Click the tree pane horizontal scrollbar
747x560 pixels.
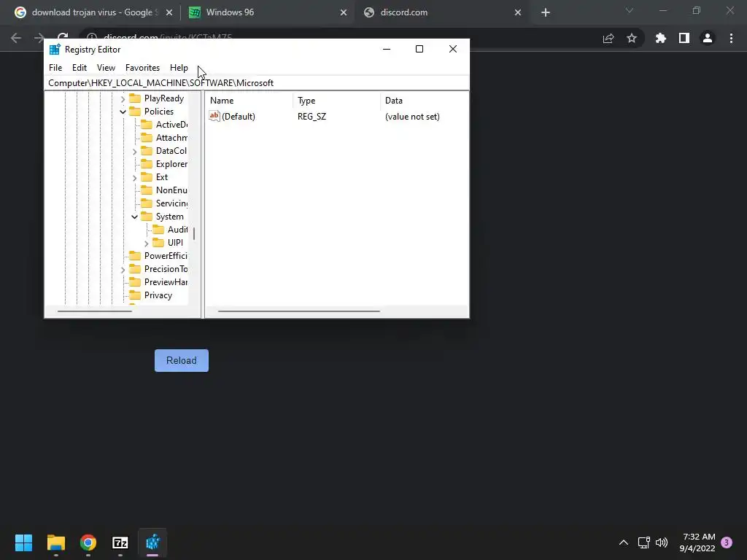pyautogui.click(x=95, y=311)
